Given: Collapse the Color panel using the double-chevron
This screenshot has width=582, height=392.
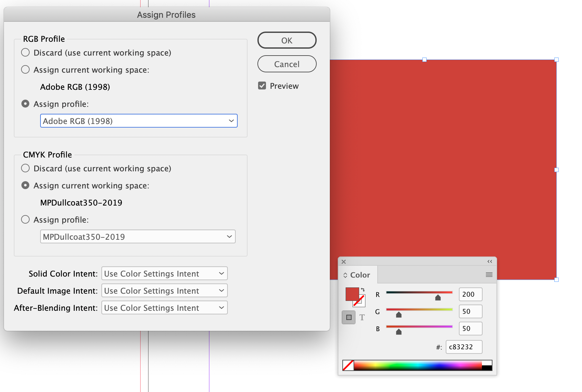Looking at the screenshot, I should 489,261.
